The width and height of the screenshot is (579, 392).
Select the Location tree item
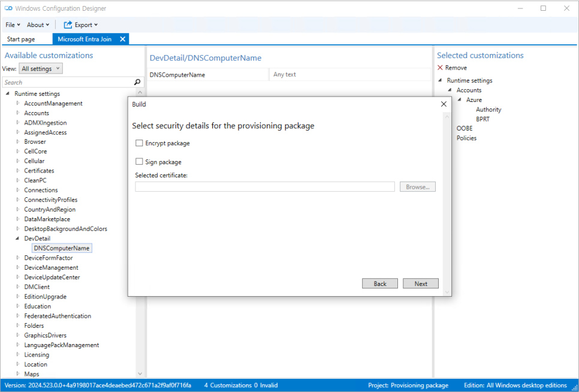click(35, 364)
